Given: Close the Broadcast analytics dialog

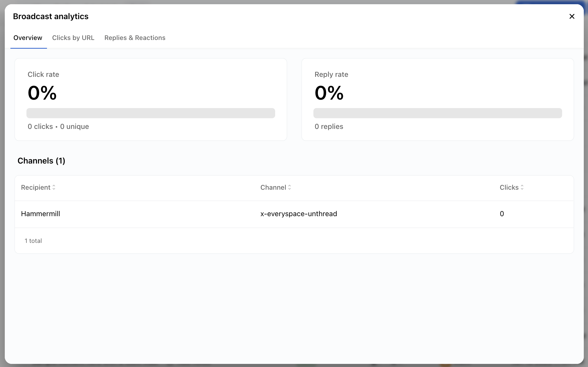Looking at the screenshot, I should (572, 16).
